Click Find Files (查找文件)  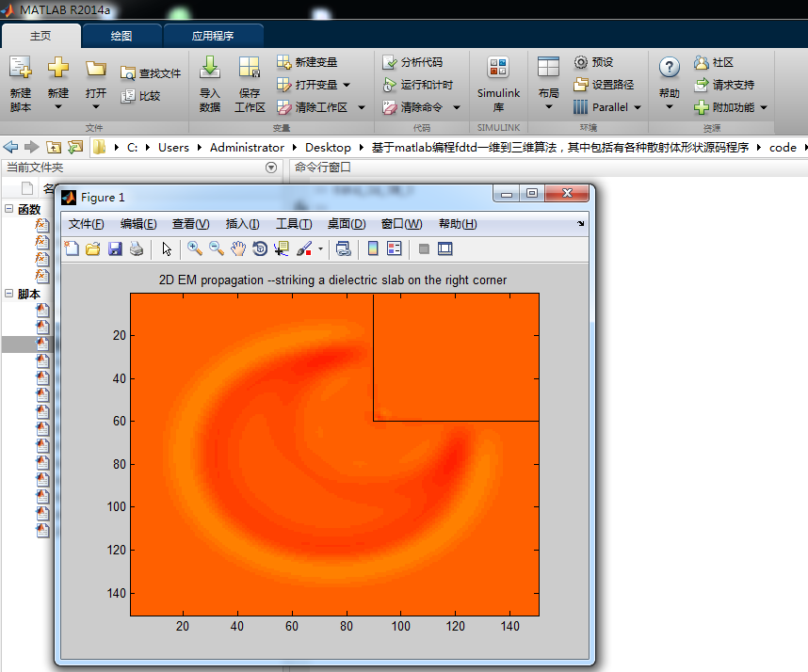151,73
